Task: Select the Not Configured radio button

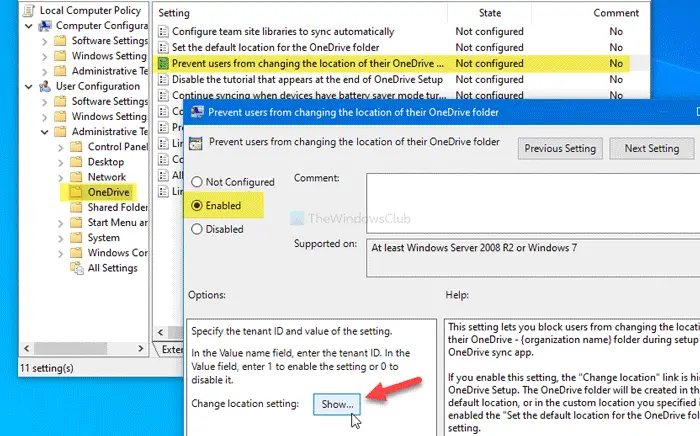Action: (196, 182)
